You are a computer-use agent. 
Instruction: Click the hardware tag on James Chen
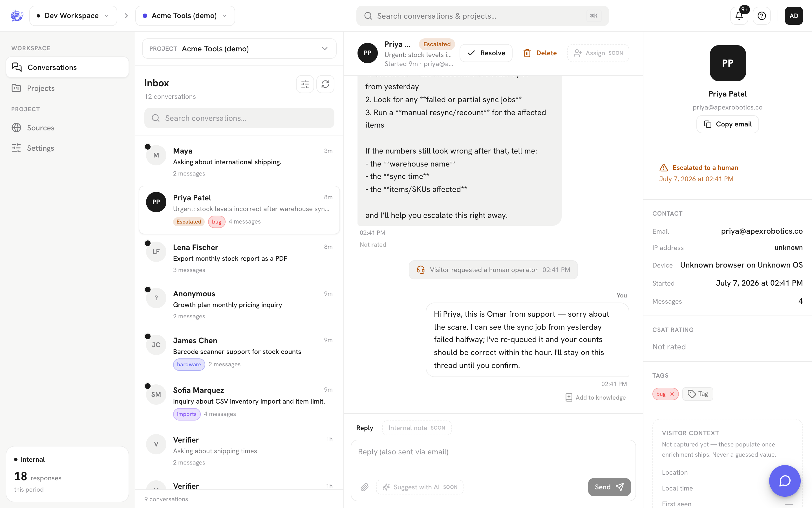click(x=189, y=365)
